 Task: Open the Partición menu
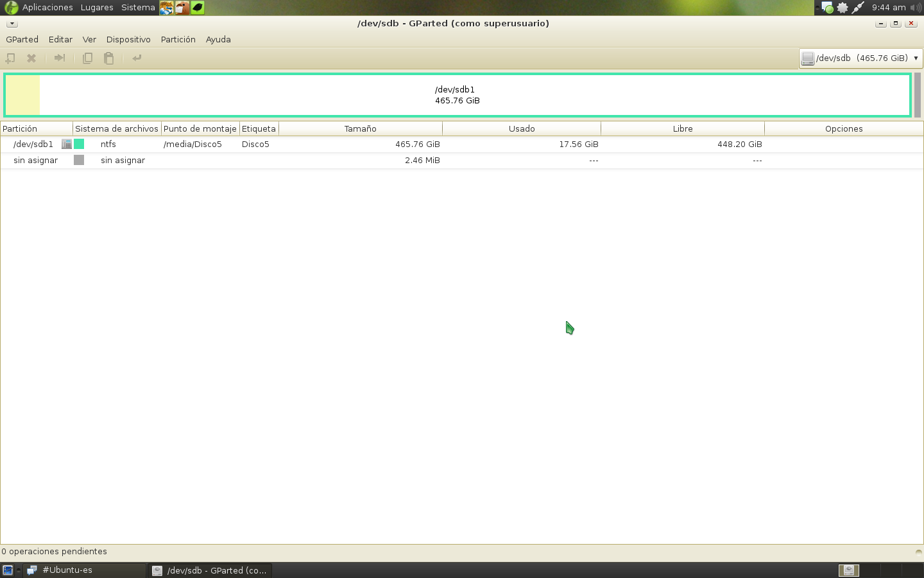pyautogui.click(x=178, y=39)
